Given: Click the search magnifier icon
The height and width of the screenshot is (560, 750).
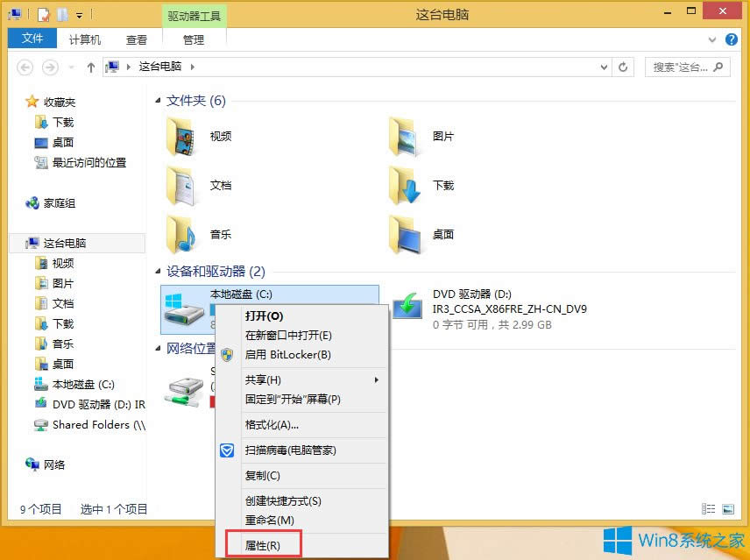Looking at the screenshot, I should point(717,67).
